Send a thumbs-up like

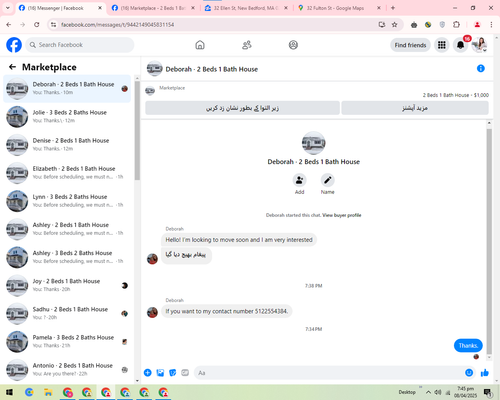point(485,373)
